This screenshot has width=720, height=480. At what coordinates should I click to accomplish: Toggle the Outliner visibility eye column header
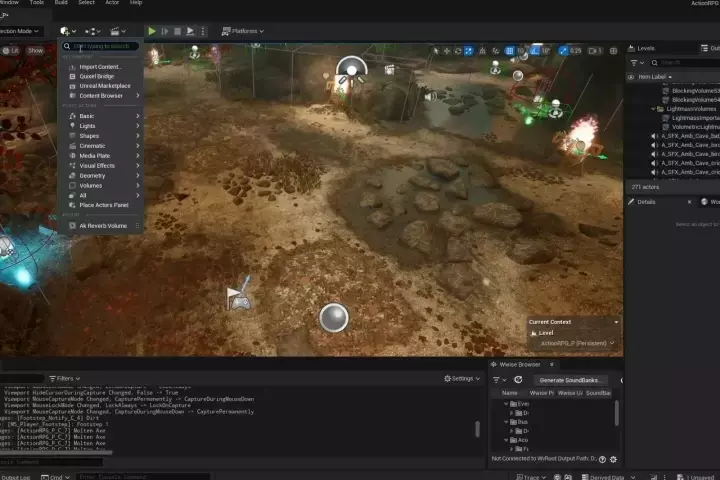tap(631, 77)
